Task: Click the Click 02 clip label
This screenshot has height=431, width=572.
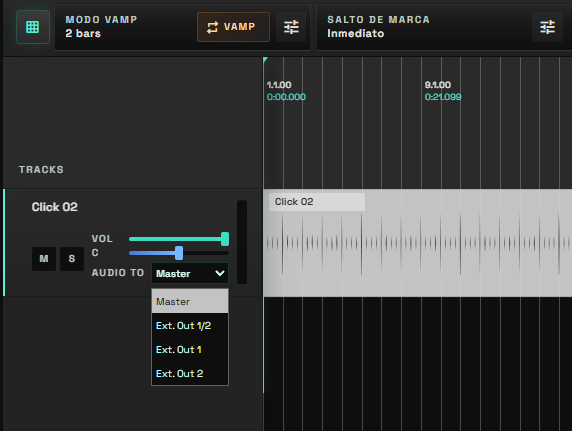Action: click(317, 202)
